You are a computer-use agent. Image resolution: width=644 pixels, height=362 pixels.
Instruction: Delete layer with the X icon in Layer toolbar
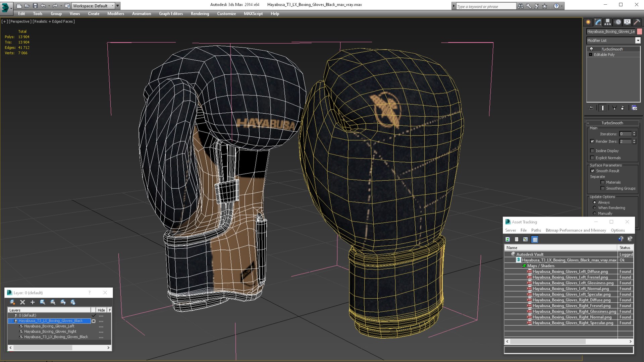tap(22, 302)
